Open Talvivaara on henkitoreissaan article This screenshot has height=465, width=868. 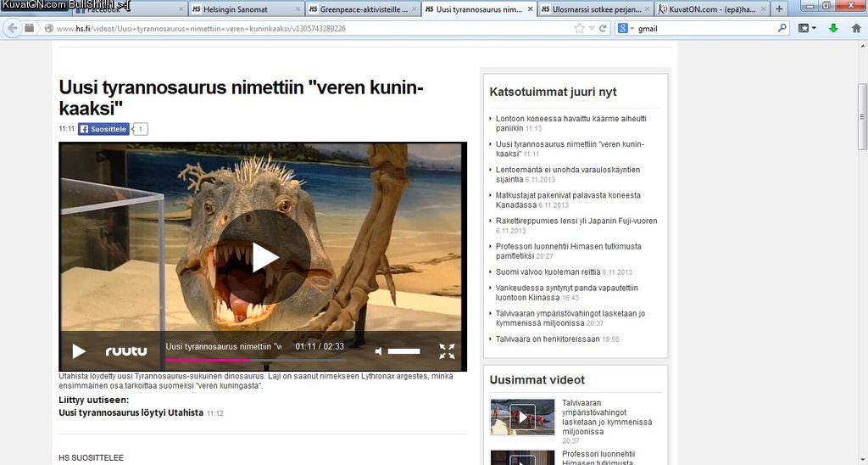tap(547, 339)
